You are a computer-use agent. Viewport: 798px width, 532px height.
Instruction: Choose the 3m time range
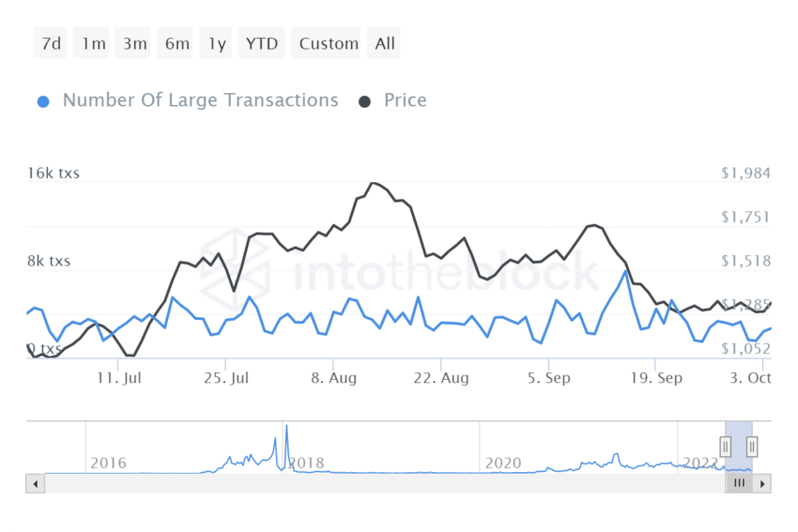pos(134,43)
